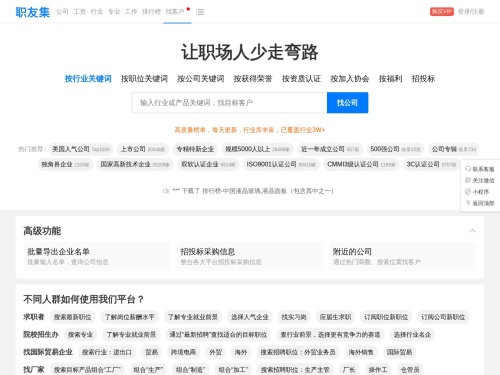The height and width of the screenshot is (375, 500).
Task: Click the 专精特新企业 tag
Action: (195, 149)
